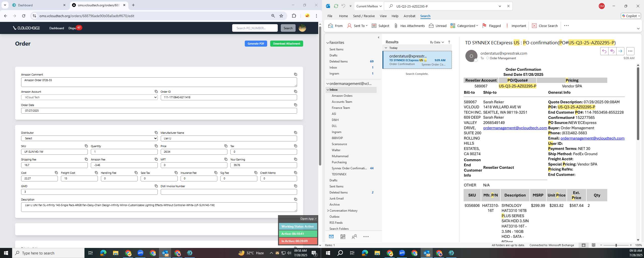Reply to the email in Outlook
Viewport: 644px width, 258px height.
click(604, 51)
